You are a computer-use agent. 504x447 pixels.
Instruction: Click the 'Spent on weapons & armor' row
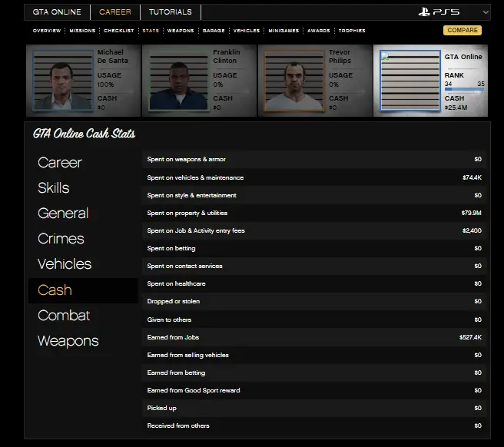(314, 160)
